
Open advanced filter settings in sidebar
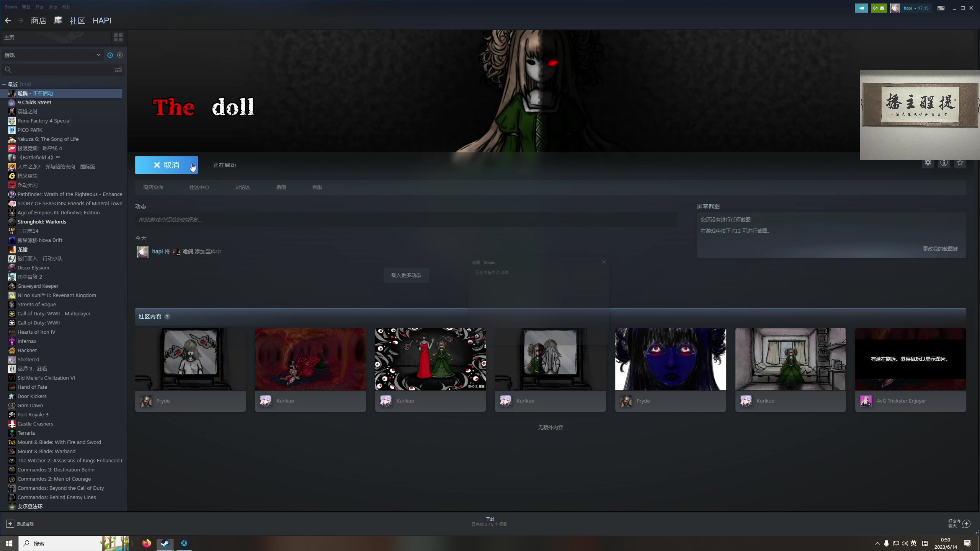pyautogui.click(x=118, y=70)
